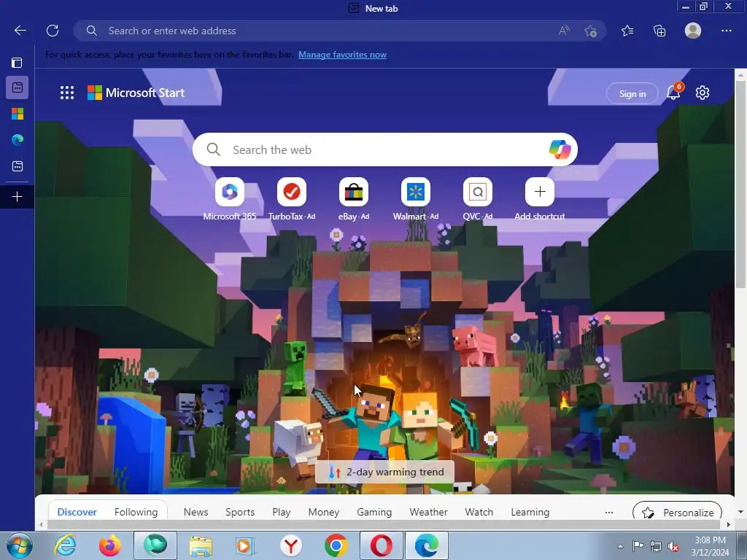The width and height of the screenshot is (747, 560).
Task: Focus the Search or enter web address bar
Action: coord(339,31)
